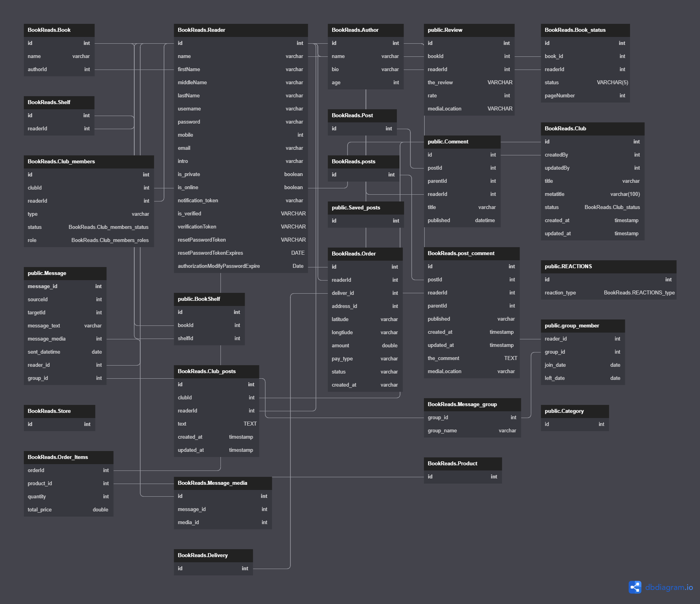Click the readerId field in Shelf table
700x604 pixels.
coord(59,129)
